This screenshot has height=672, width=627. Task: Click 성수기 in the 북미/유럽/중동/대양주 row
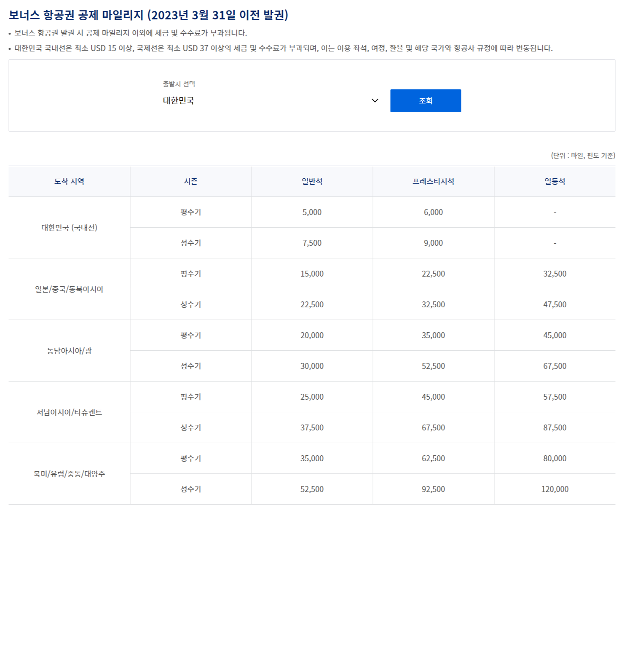tap(190, 489)
